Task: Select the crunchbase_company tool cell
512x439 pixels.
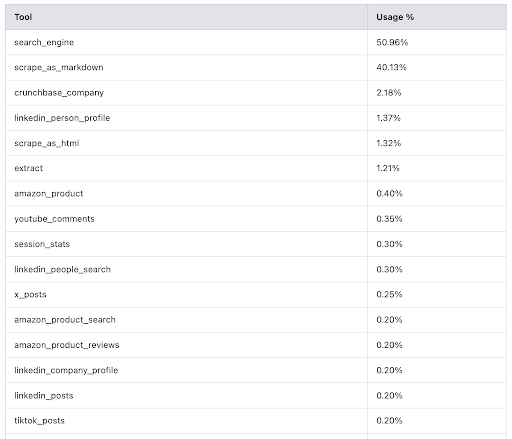Action: [186, 93]
